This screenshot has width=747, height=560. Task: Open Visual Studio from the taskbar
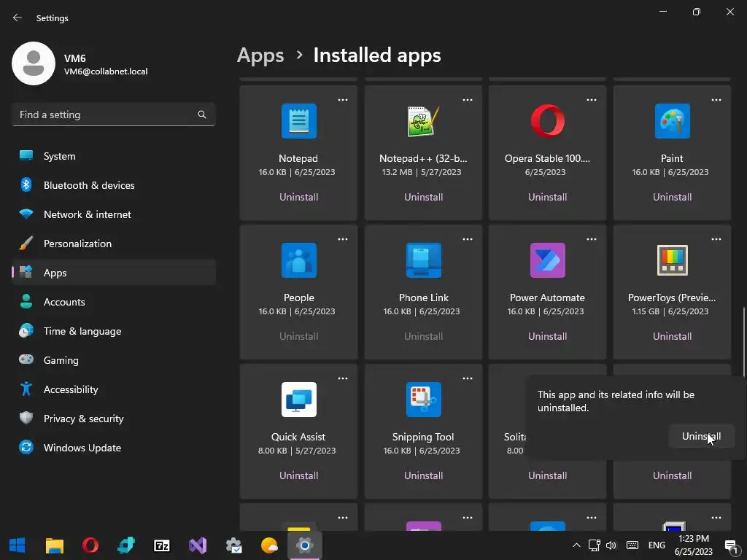(x=197, y=545)
